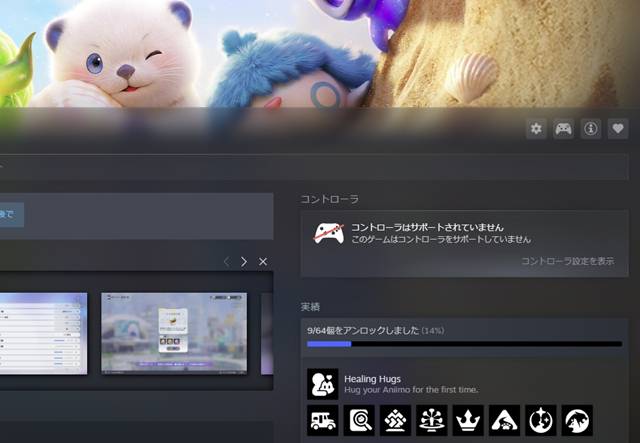Click the 9/64個をアンロックしました text
640x443 pixels.
tap(363, 330)
